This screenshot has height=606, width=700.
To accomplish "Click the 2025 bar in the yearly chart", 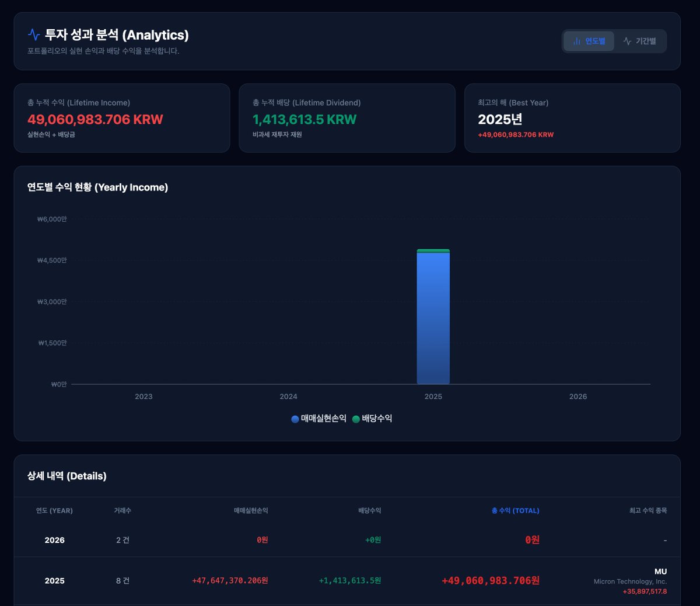I will [x=433, y=315].
